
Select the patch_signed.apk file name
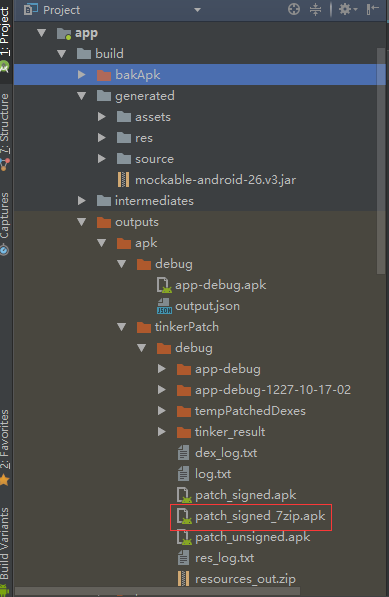246,495
